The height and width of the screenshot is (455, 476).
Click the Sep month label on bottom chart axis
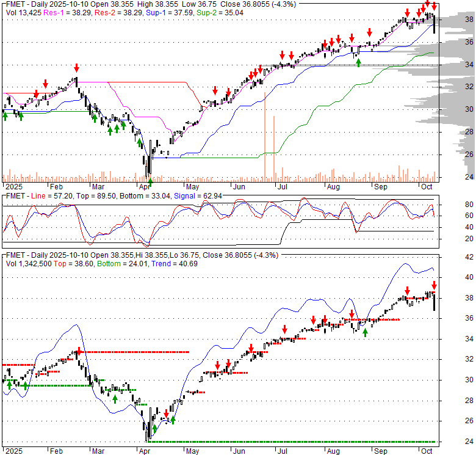(x=380, y=451)
